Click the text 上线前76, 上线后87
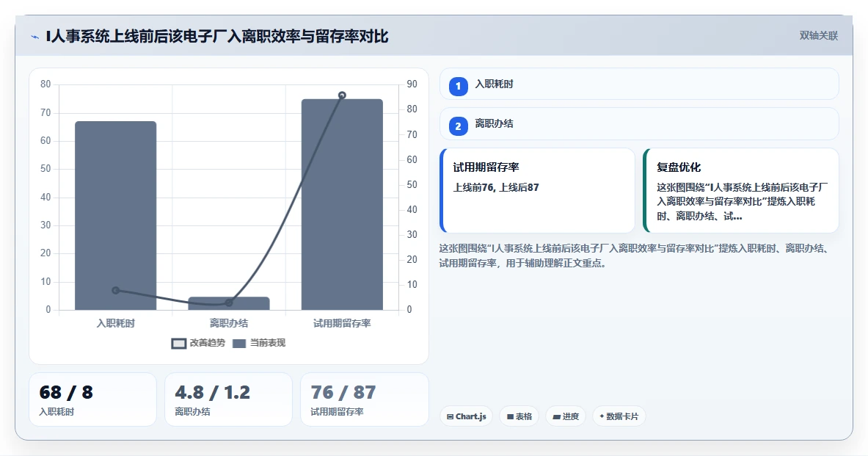 tap(496, 187)
